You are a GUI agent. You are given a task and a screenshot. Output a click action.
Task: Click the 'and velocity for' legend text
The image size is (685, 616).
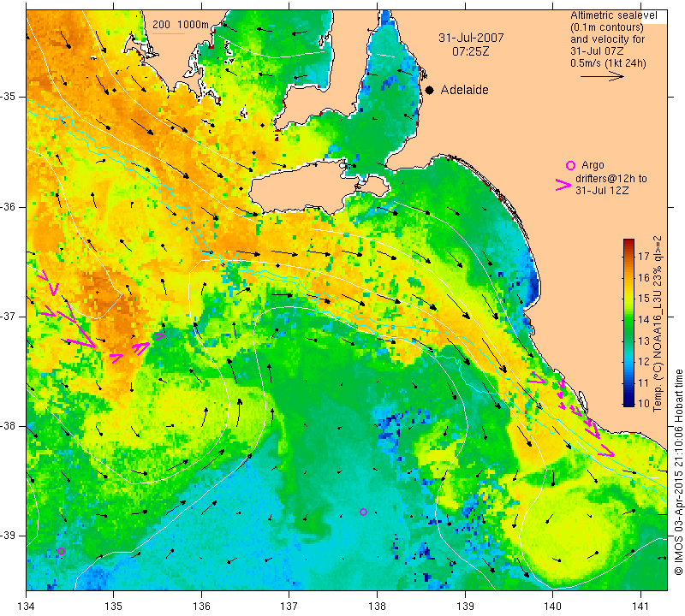[x=607, y=39]
